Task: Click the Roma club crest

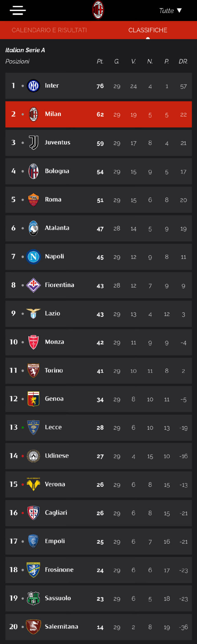Action: coord(33,200)
